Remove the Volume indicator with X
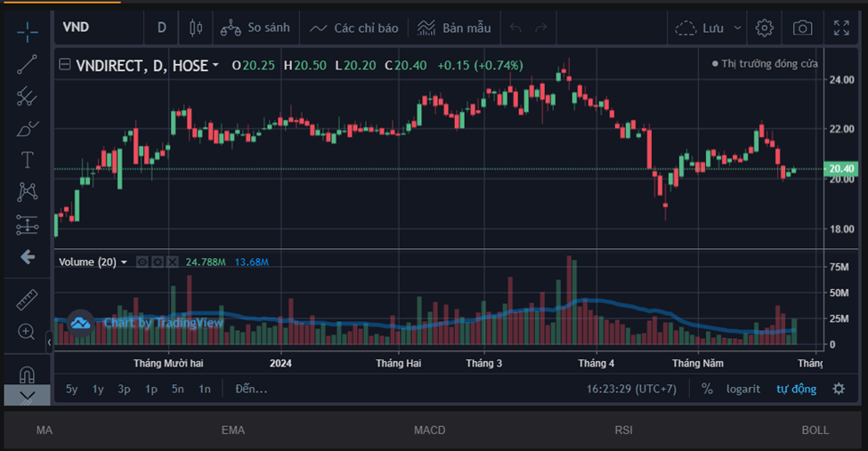Viewport: 868px width, 451px height. tap(173, 262)
